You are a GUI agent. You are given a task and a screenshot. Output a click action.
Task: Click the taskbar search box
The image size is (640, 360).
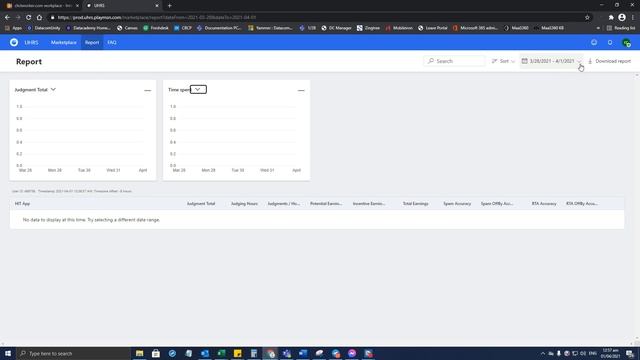click(73, 353)
